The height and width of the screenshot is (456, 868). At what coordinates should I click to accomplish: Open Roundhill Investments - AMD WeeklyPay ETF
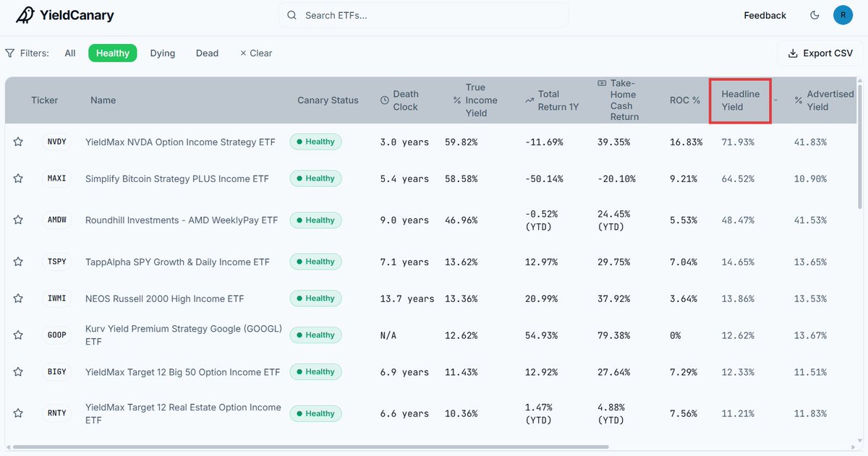click(182, 220)
